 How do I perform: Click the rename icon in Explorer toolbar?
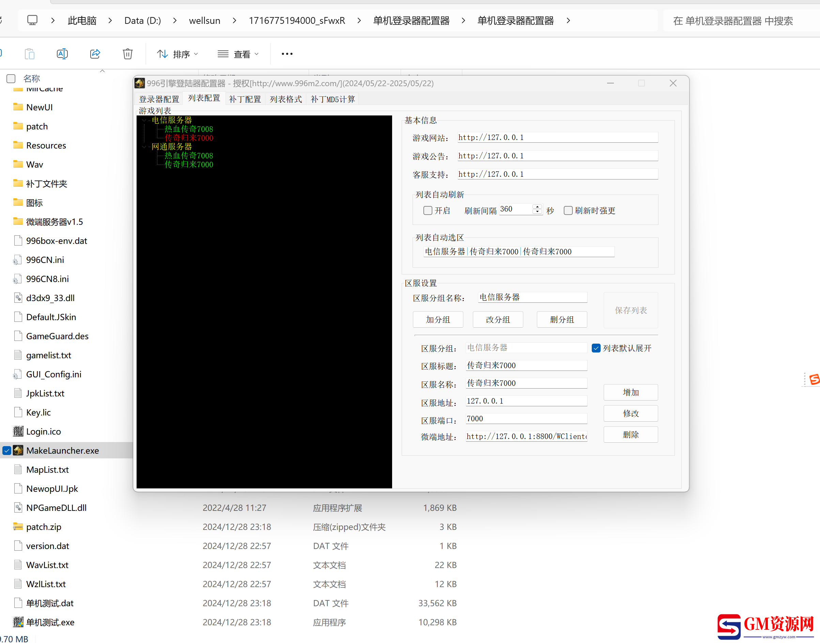point(62,54)
